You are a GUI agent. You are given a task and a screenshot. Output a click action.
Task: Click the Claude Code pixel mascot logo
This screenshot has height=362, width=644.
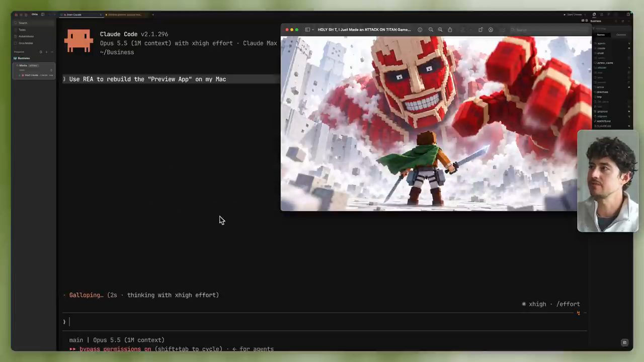(79, 41)
